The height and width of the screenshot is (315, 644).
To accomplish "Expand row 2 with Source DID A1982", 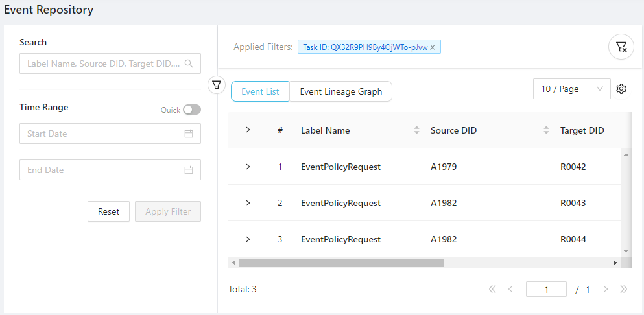I will [247, 203].
